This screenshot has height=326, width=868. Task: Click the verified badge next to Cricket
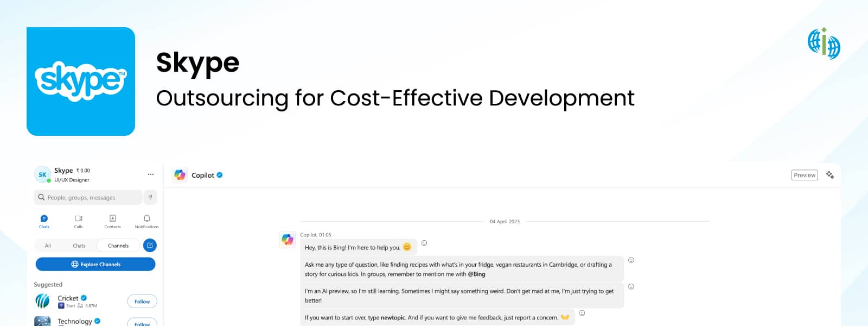(x=84, y=298)
